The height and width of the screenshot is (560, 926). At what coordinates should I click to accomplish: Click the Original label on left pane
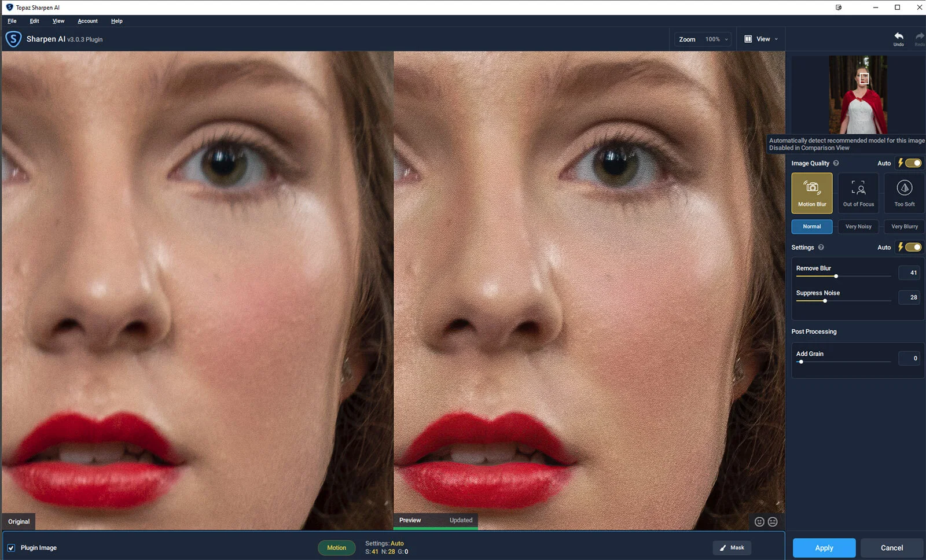(19, 522)
